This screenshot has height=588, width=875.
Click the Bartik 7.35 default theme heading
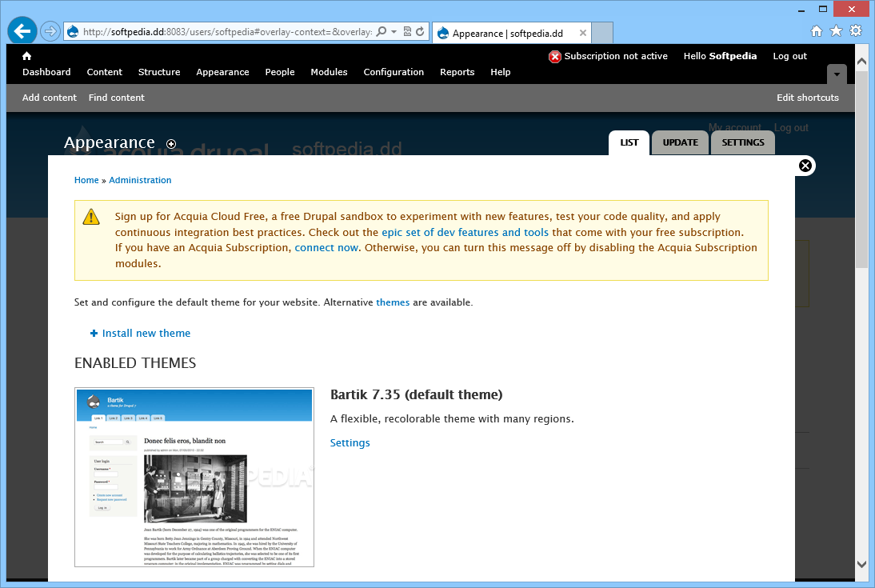coord(416,394)
